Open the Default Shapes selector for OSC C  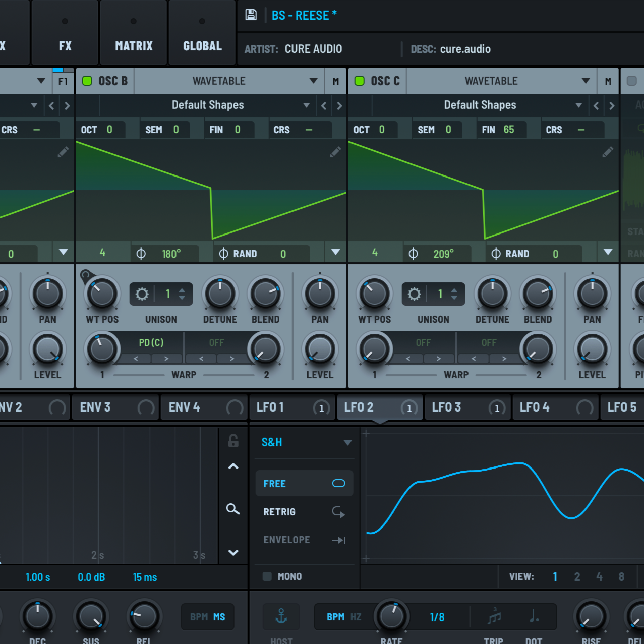[480, 105]
